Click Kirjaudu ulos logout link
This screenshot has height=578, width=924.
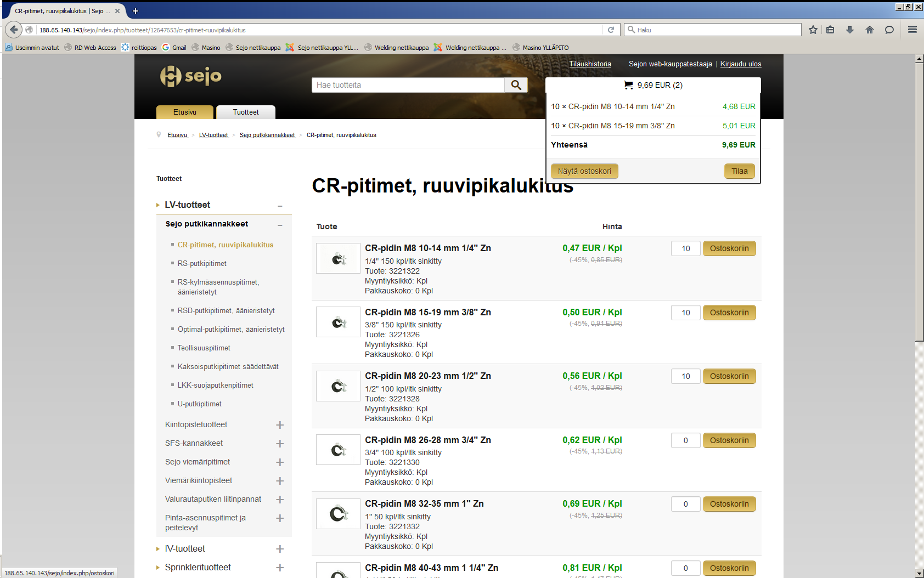click(x=741, y=64)
